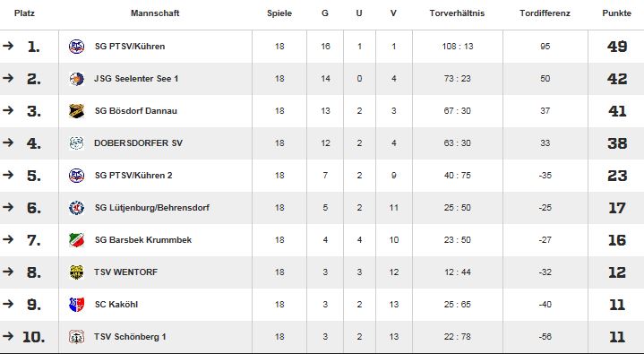Click the TSV WENTORF yellow-black crest
The width and height of the screenshot is (644, 354).
[77, 272]
